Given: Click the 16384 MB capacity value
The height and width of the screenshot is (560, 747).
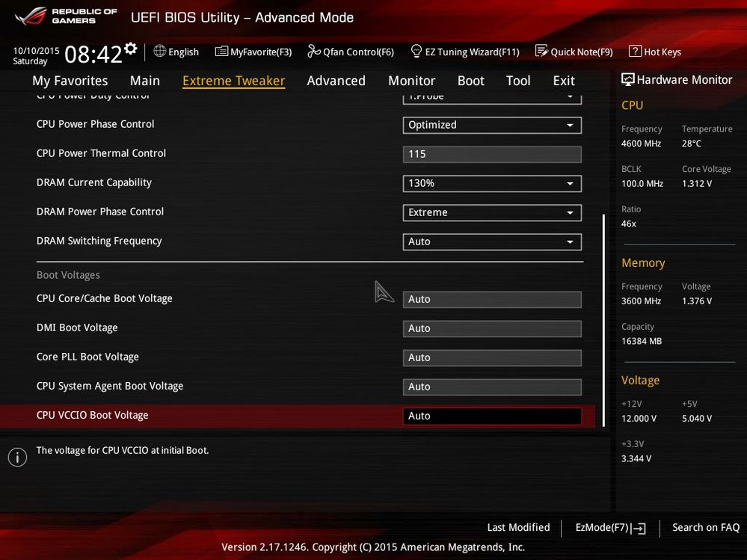Looking at the screenshot, I should (642, 341).
